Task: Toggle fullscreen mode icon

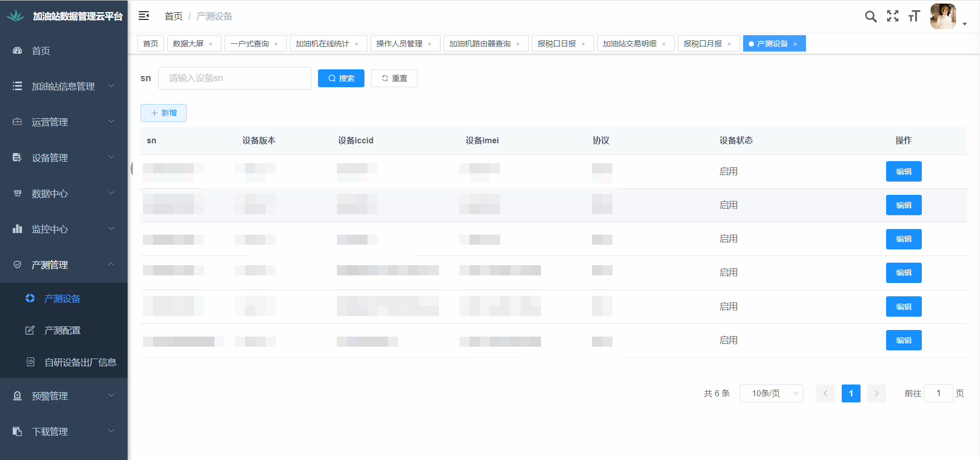Action: 893,16
